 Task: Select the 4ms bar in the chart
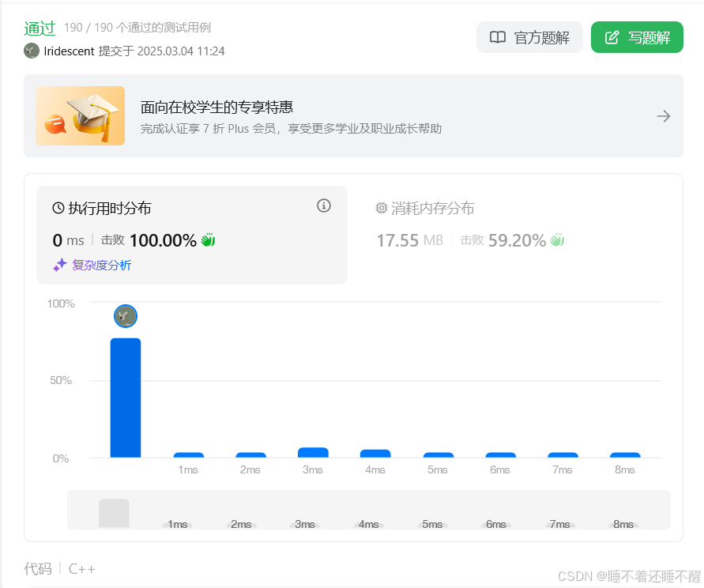375,454
